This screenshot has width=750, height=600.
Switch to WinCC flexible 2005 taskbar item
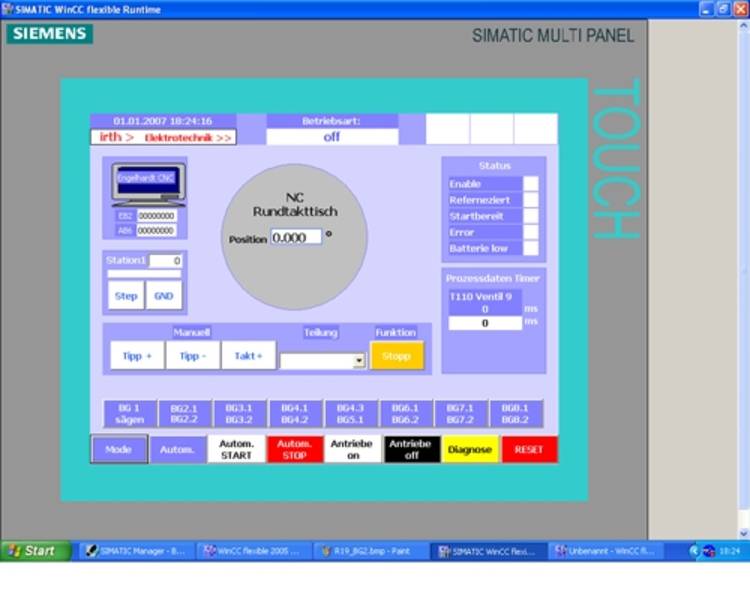(254, 551)
